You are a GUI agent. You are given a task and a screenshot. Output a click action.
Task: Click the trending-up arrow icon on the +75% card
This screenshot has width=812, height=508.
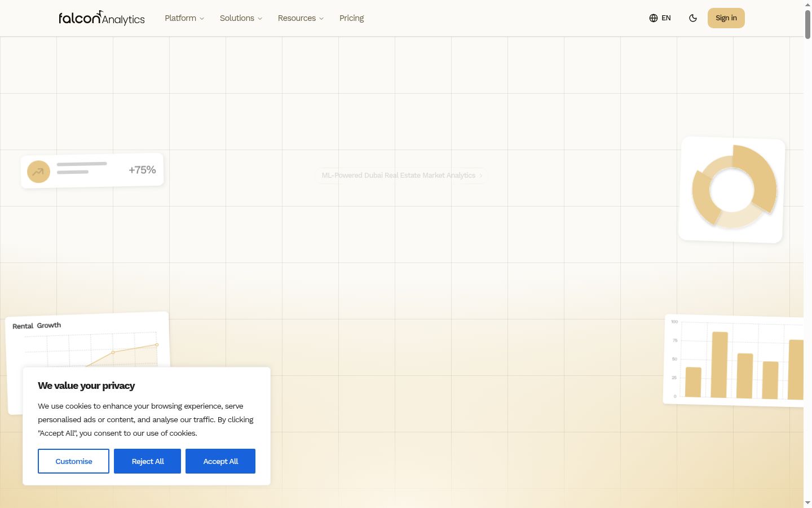click(38, 172)
